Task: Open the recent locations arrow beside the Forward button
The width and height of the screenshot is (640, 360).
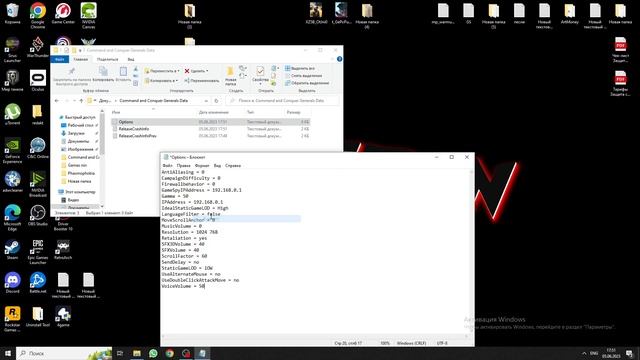Action: click(x=74, y=101)
